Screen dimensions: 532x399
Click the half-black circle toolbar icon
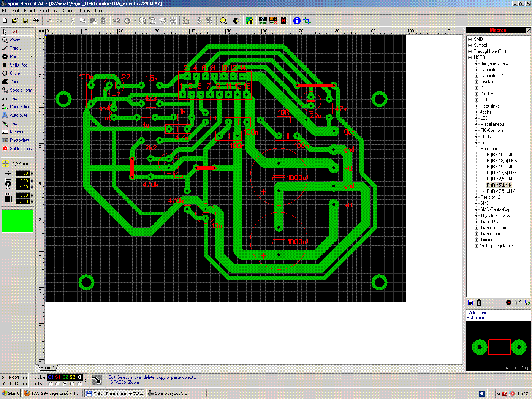click(236, 21)
